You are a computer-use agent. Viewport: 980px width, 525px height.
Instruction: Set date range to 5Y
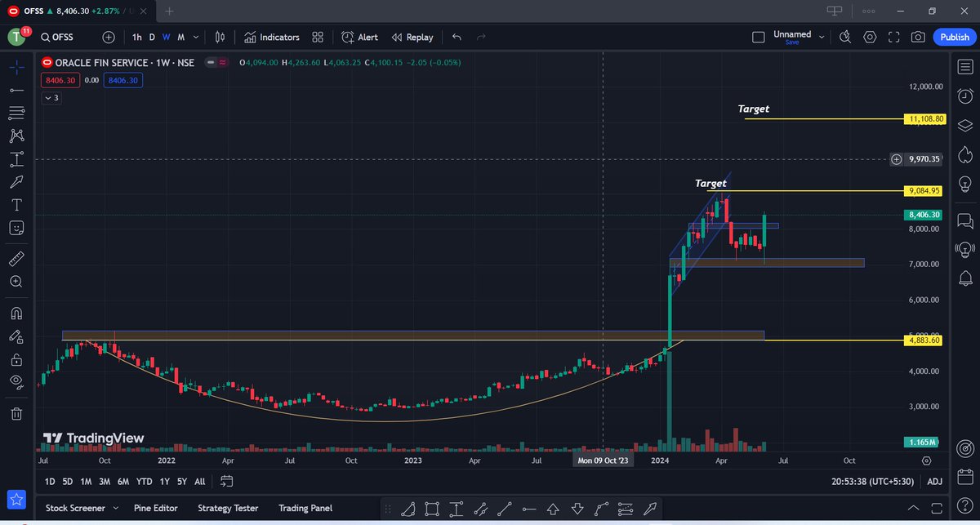pos(181,482)
